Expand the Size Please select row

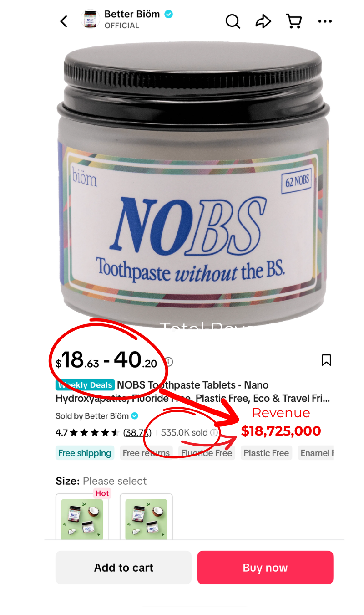(101, 481)
